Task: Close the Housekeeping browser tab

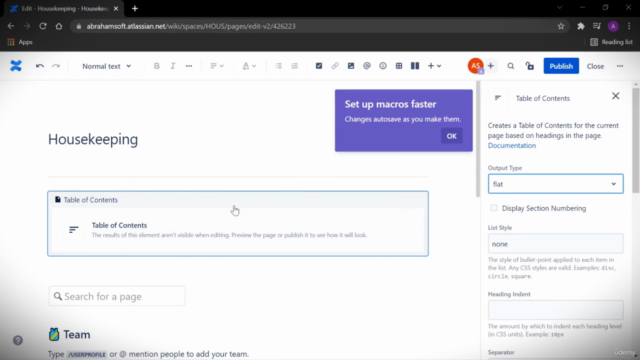Action: pos(116,9)
